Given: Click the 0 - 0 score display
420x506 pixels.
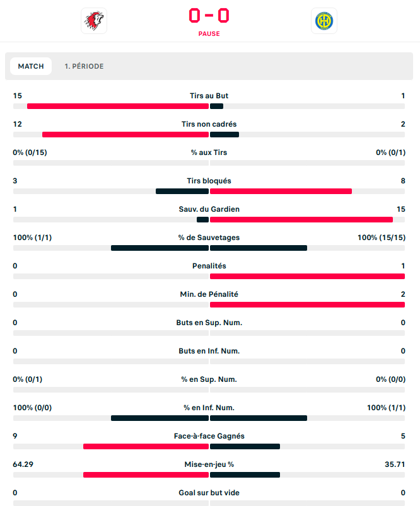Looking at the screenshot, I should 209,16.
